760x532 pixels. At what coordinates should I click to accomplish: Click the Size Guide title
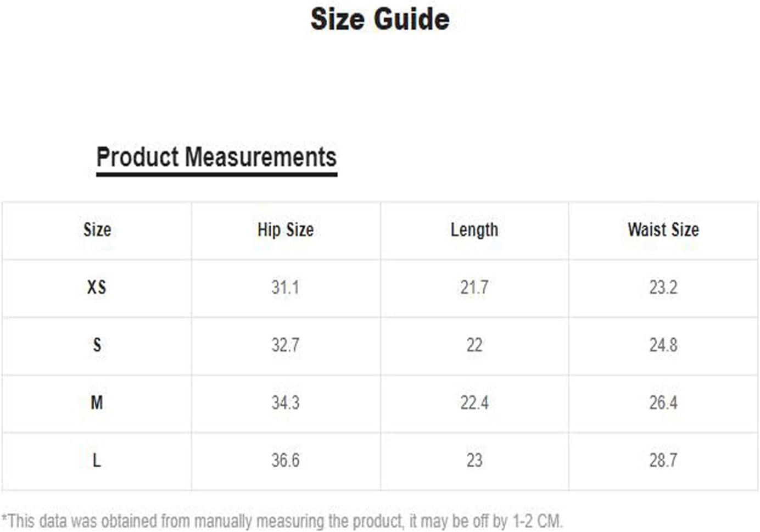380,19
